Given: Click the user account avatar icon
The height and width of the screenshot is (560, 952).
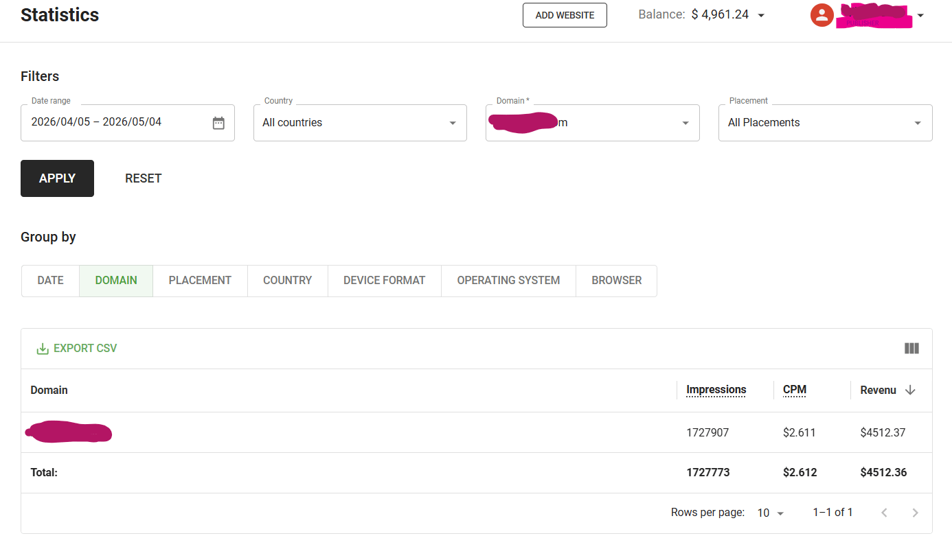Looking at the screenshot, I should point(821,15).
